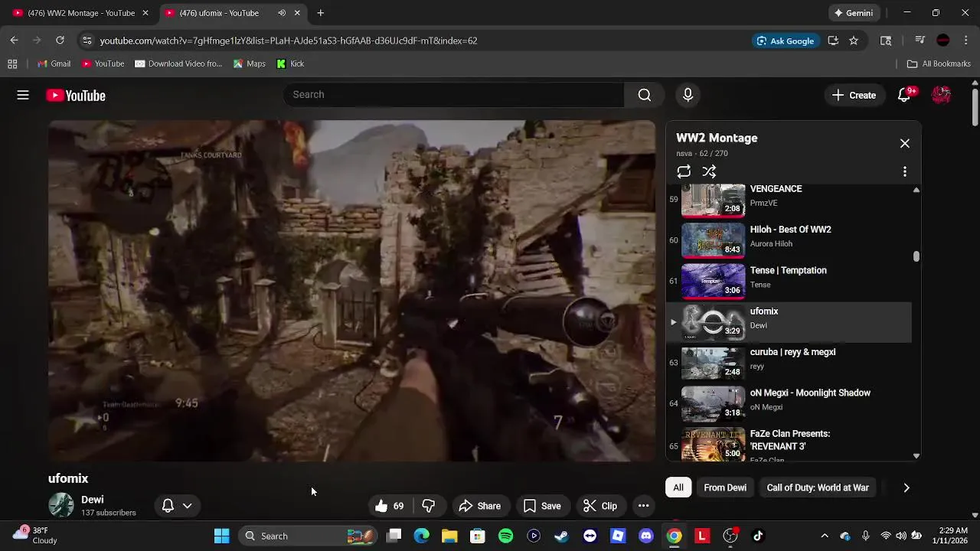This screenshot has height=551, width=980.
Task: Open Gemini in Chrome
Action: pos(854,13)
